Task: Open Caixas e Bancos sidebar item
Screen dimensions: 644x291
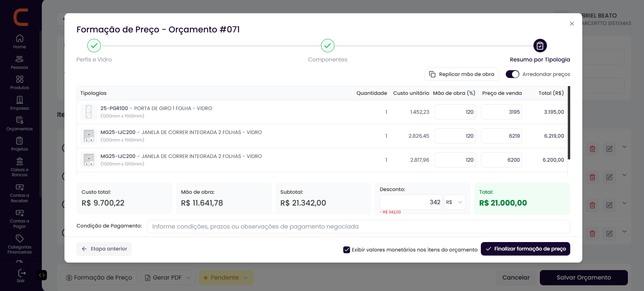Action: (20, 167)
